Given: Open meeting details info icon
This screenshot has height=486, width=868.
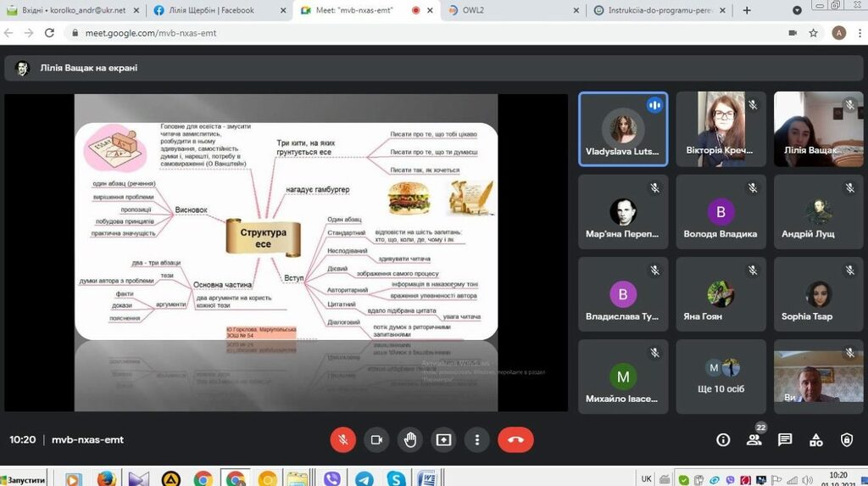Looking at the screenshot, I should pos(723,439).
